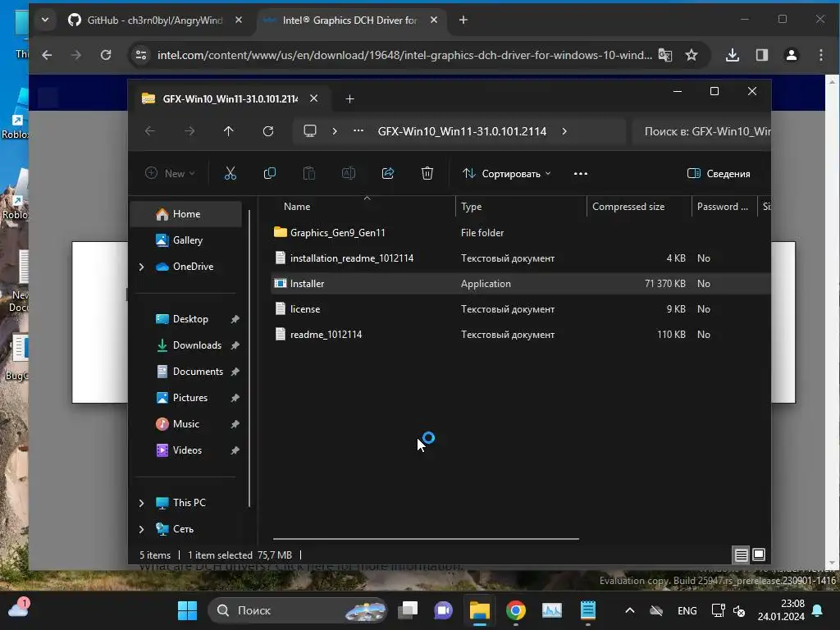Image resolution: width=840 pixels, height=630 pixels.
Task: Select the readme_1012114 file
Action: [326, 335]
